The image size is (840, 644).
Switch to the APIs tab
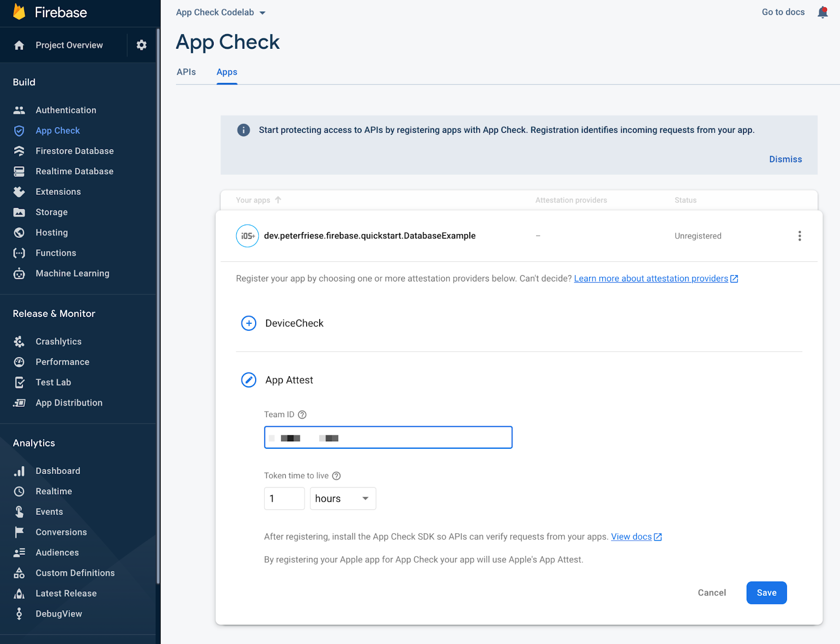tap(186, 72)
